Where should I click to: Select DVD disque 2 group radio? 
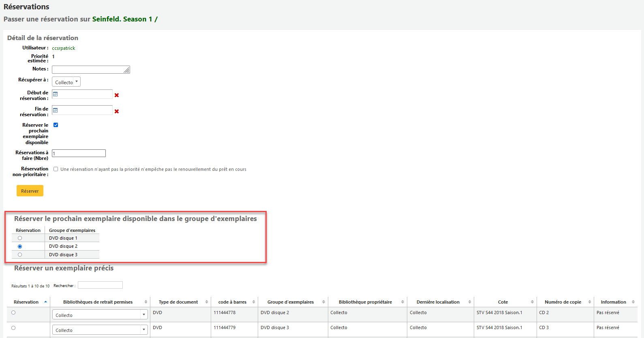(x=20, y=247)
